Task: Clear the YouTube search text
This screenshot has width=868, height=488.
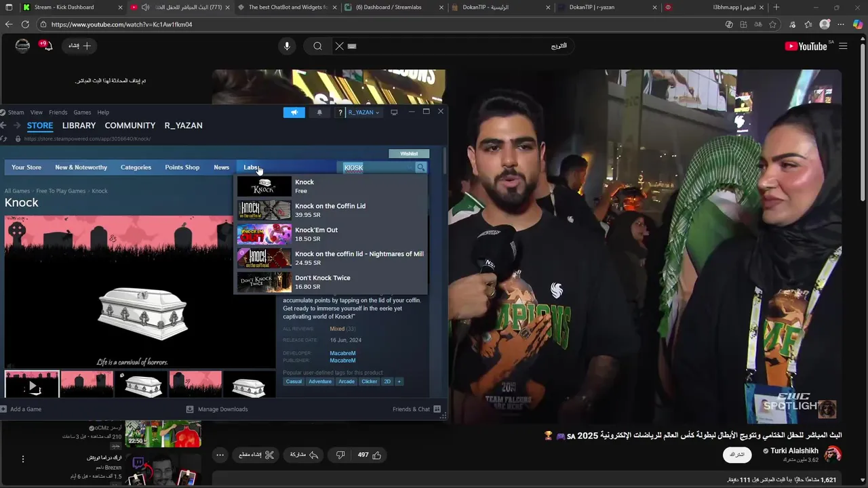Action: coord(340,46)
